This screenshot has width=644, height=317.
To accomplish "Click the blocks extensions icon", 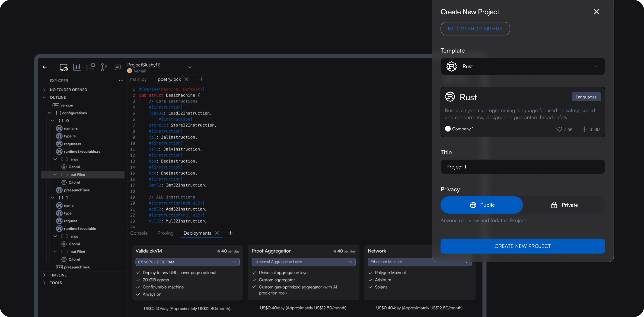I will coord(90,67).
